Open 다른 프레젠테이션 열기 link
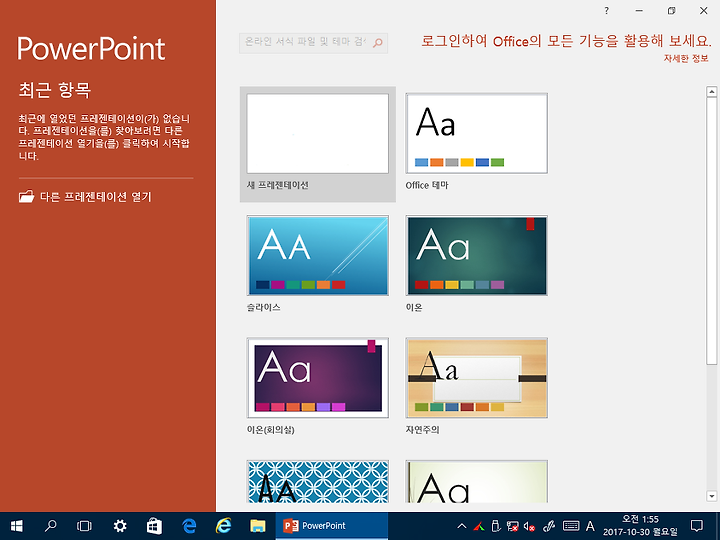The width and height of the screenshot is (720, 540). tap(96, 197)
